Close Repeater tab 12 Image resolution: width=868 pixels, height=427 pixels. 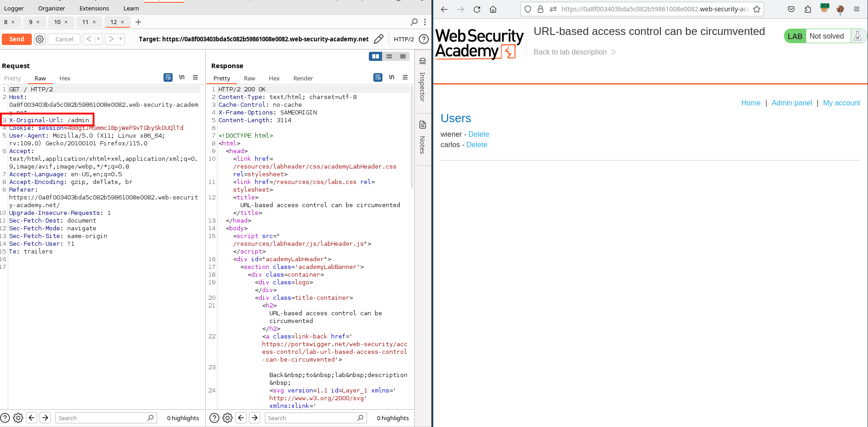[122, 22]
